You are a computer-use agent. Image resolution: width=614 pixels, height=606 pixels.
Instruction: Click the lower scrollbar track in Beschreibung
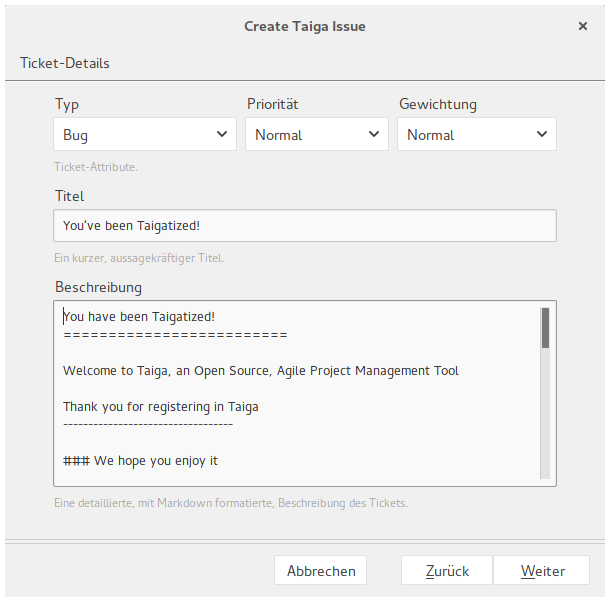coord(545,413)
